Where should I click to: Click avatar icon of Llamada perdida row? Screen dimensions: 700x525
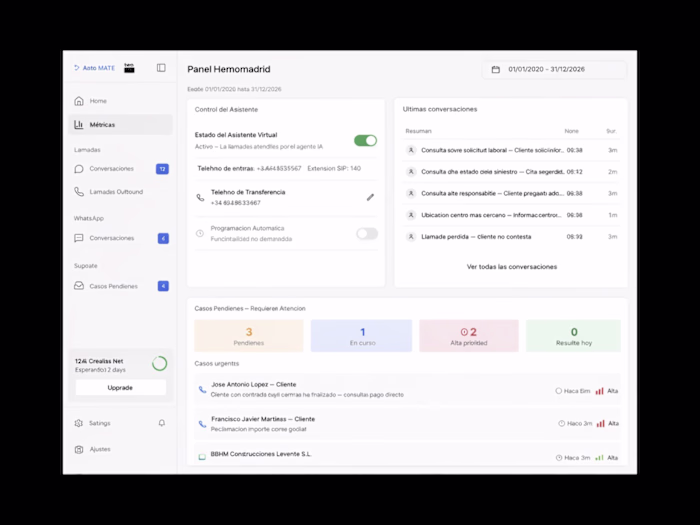coord(411,237)
